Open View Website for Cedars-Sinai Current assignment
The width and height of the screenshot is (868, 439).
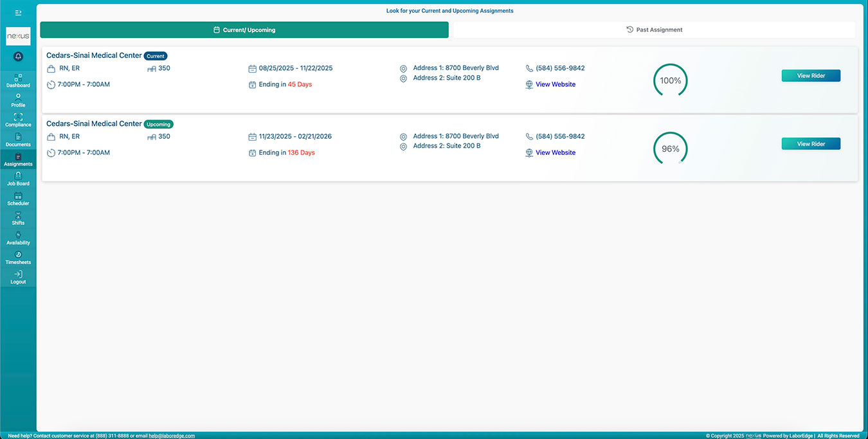coord(556,84)
